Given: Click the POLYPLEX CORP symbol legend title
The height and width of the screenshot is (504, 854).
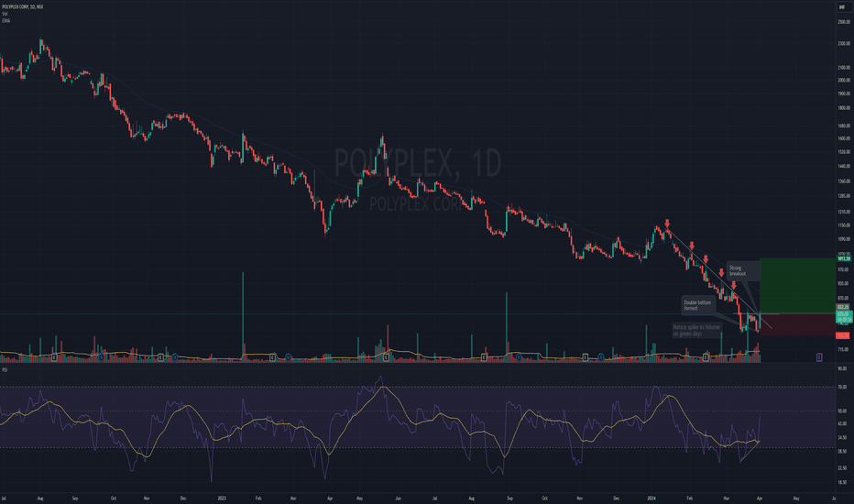Looking at the screenshot, I should coord(22,6).
